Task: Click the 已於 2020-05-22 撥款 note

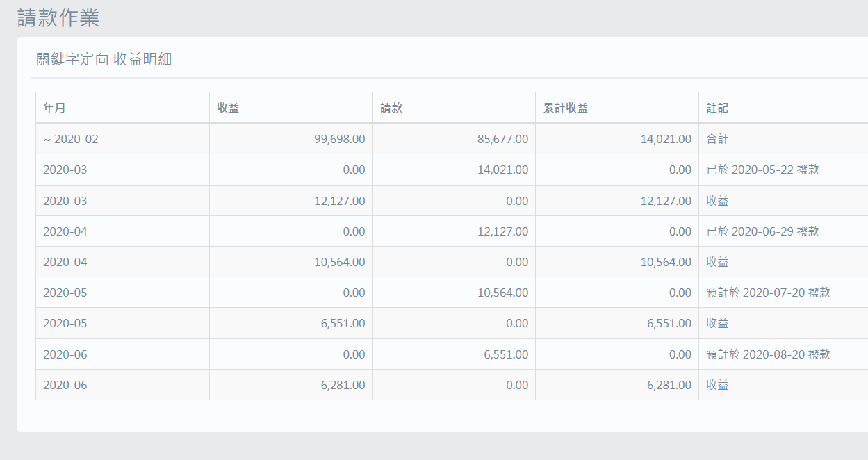Action: 762,170
